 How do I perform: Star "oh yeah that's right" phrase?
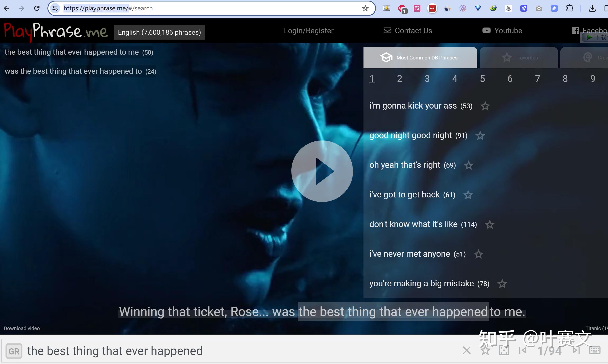469,165
